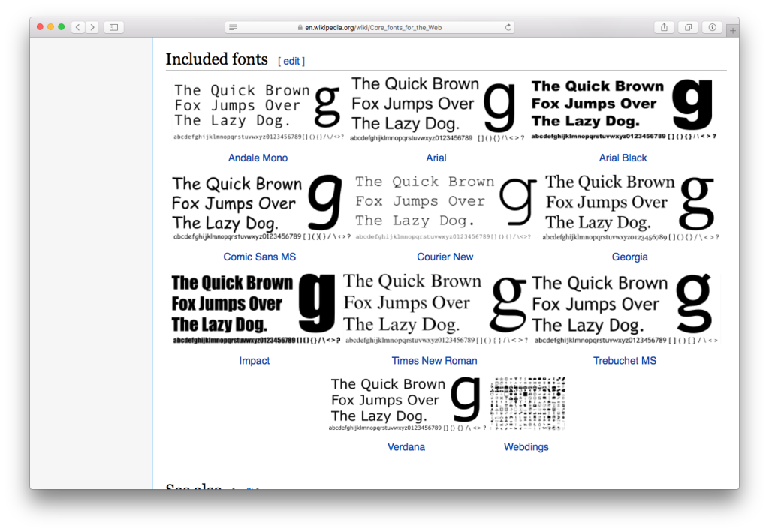View the Courier New sample image
Image resolution: width=769 pixels, height=532 pixels.
pyautogui.click(x=445, y=208)
